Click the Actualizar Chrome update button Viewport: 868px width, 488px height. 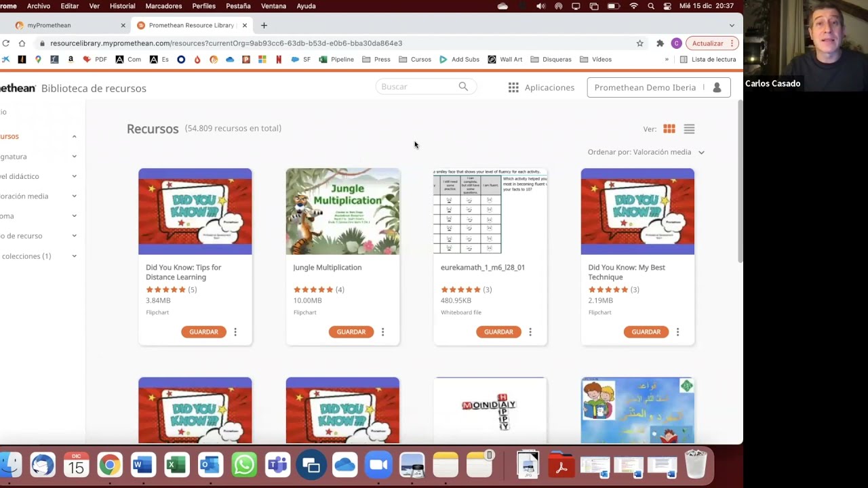712,43
